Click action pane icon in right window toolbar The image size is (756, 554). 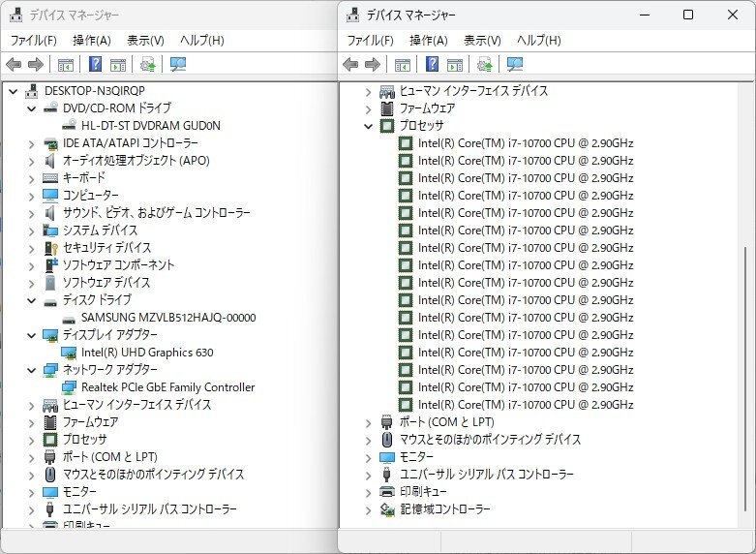(455, 64)
